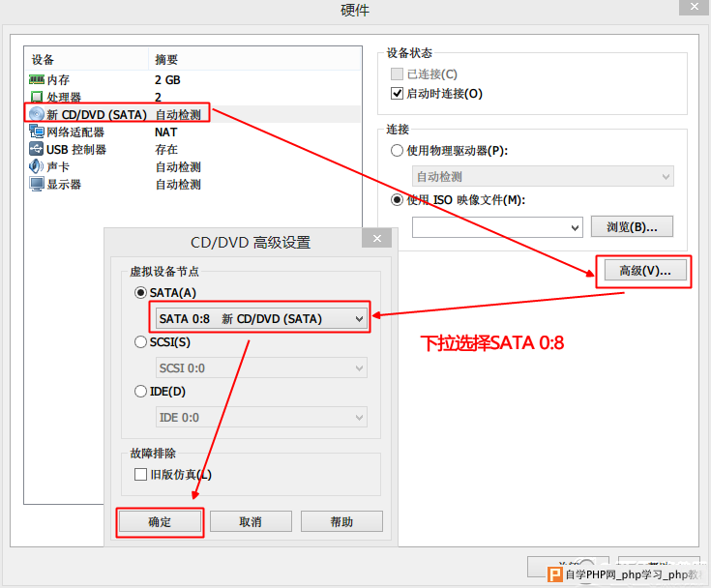Click the 设备 column header
This screenshot has height=588, width=711.
tap(86, 59)
